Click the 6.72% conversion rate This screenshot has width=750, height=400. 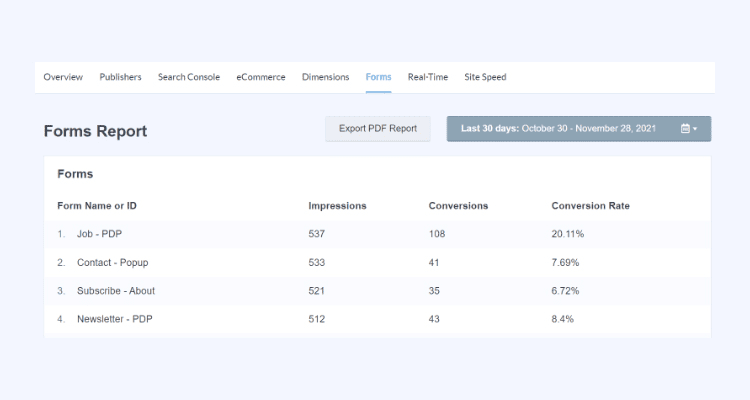[x=565, y=291]
